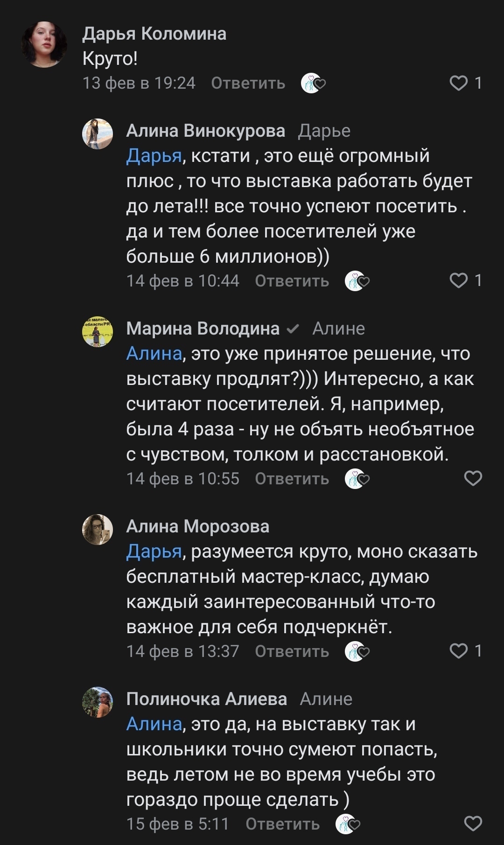Open Алина Винокурова's avatar picture
This screenshot has height=845, width=504.
pos(98,134)
